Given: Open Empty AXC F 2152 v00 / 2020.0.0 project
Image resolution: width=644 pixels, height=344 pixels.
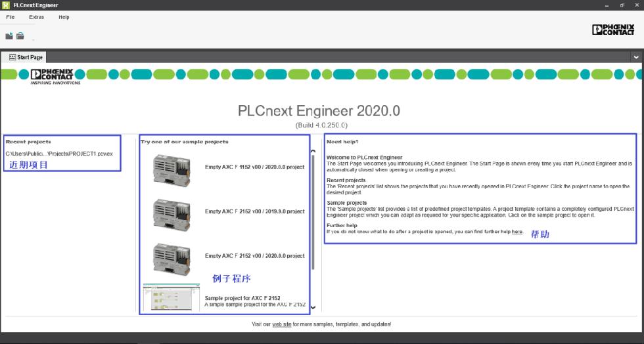Looking at the screenshot, I should 255,256.
